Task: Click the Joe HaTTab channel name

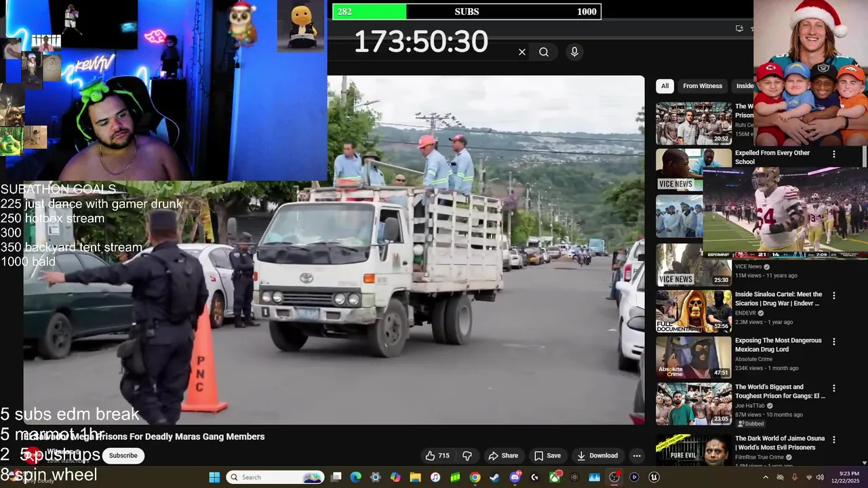Action: (x=749, y=406)
